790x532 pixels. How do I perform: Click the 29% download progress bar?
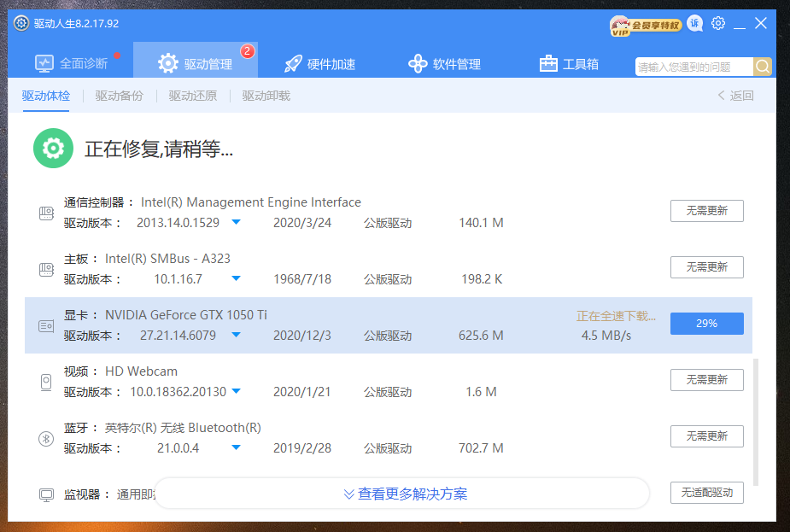pyautogui.click(x=707, y=324)
